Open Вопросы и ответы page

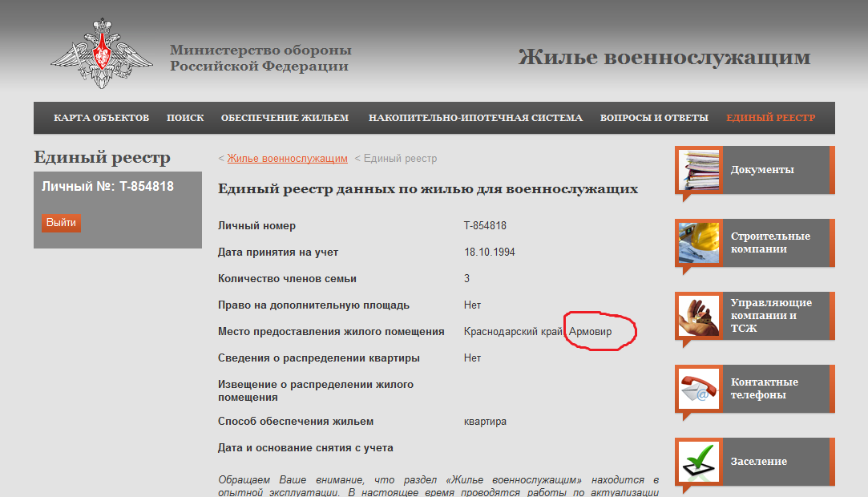[x=654, y=118]
